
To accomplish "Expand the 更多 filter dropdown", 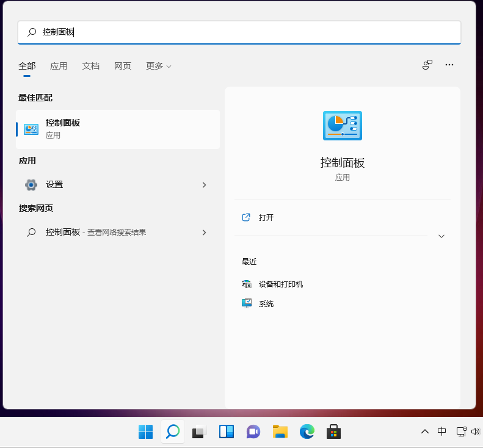I will 158,66.
